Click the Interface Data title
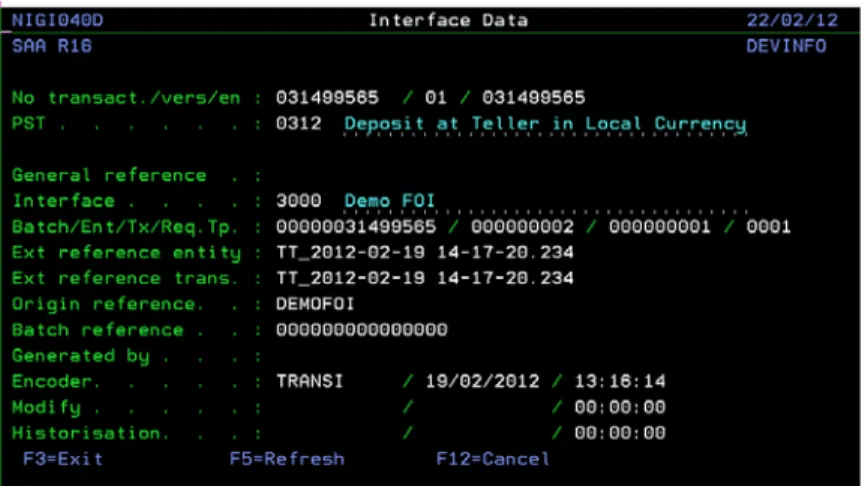This screenshot has width=865, height=486. pyautogui.click(x=448, y=20)
